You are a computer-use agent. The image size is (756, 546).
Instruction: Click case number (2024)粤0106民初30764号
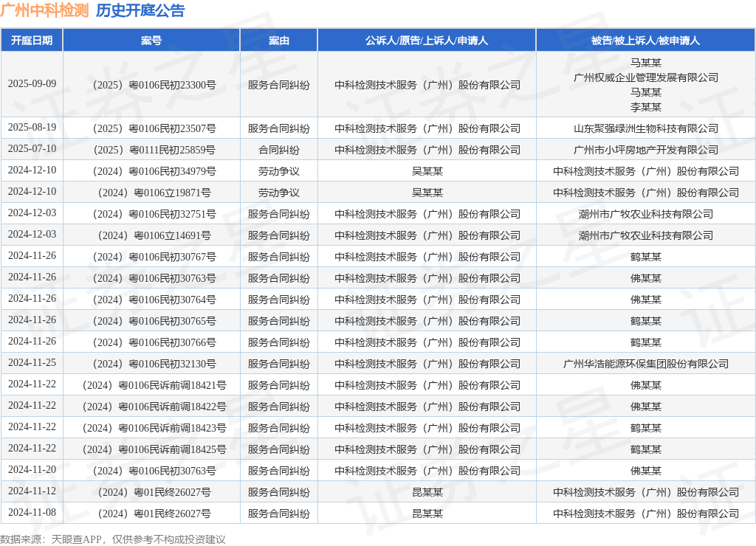154,300
